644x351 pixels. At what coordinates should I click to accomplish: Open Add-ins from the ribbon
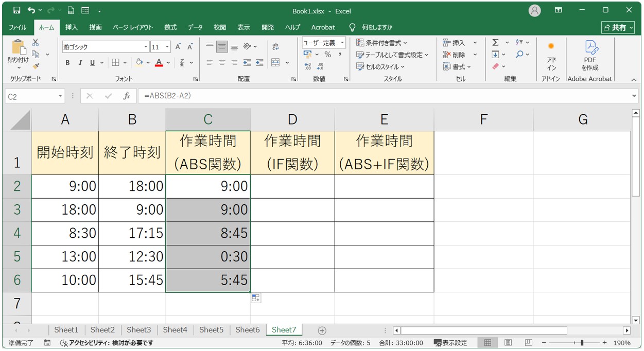[551, 57]
